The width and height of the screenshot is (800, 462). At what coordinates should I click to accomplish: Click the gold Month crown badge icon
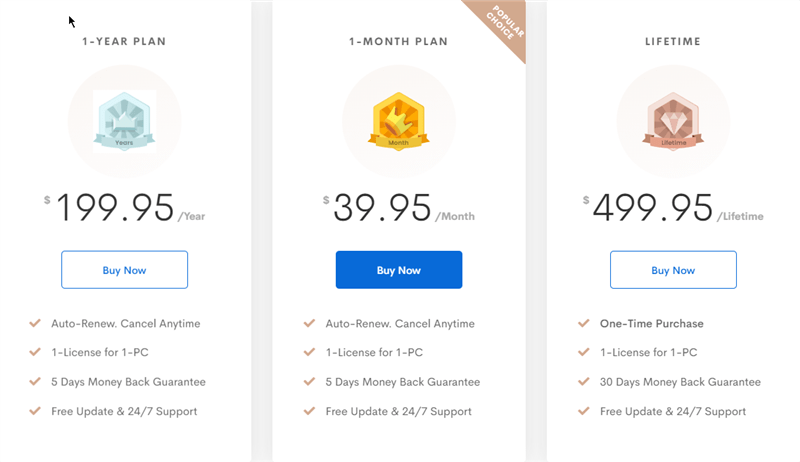point(398,120)
